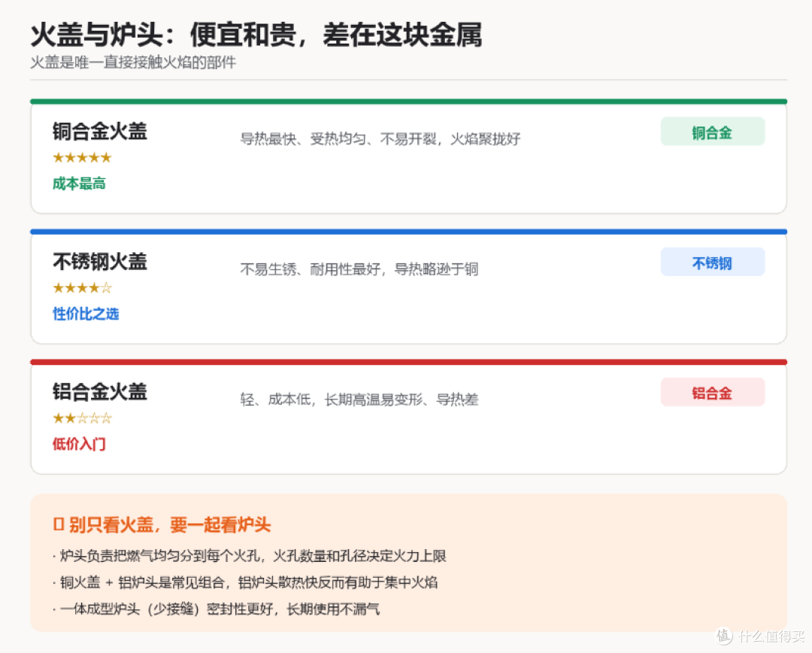Click the blue 性价比之选 label
Image resolution: width=812 pixels, height=653 pixels.
point(86,314)
